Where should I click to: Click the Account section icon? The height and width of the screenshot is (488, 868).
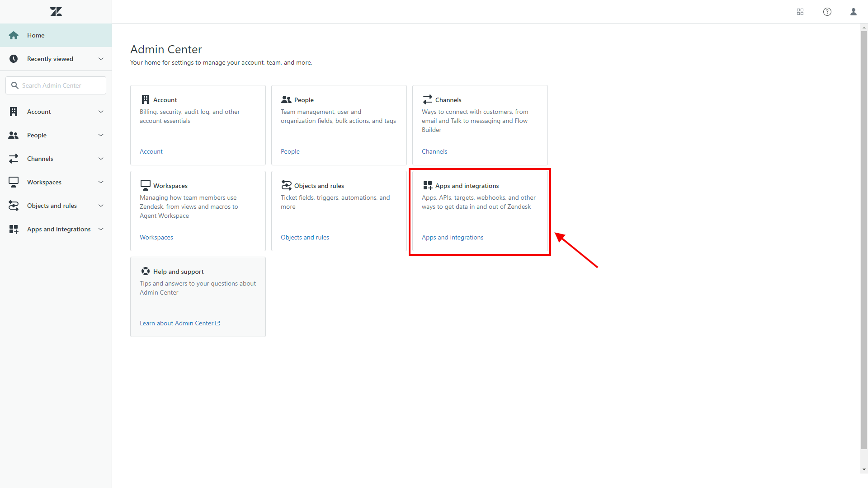(x=13, y=112)
